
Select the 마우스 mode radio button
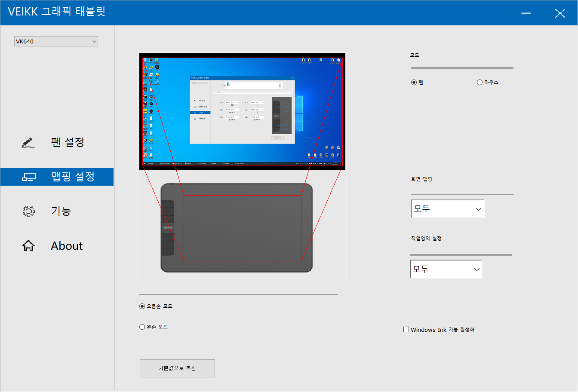pos(480,83)
